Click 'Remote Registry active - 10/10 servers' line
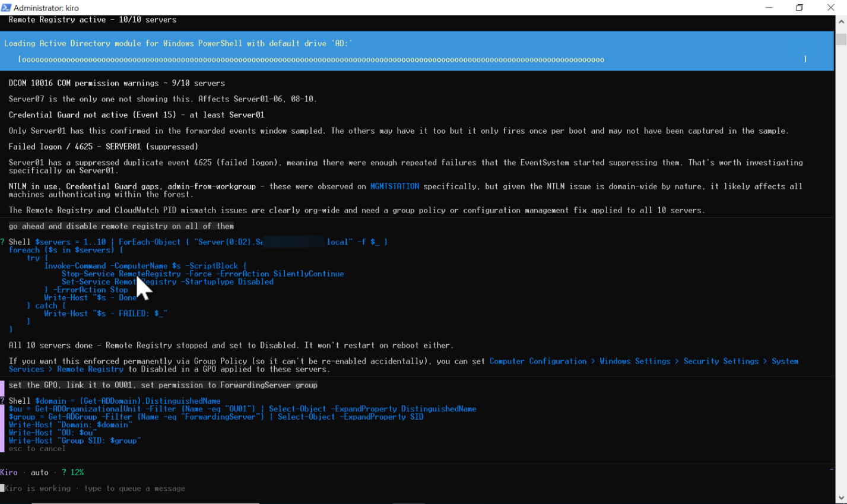This screenshot has height=504, width=847. tap(93, 20)
